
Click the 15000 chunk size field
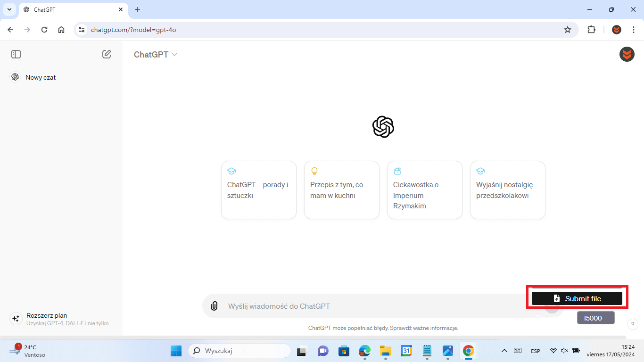click(596, 318)
